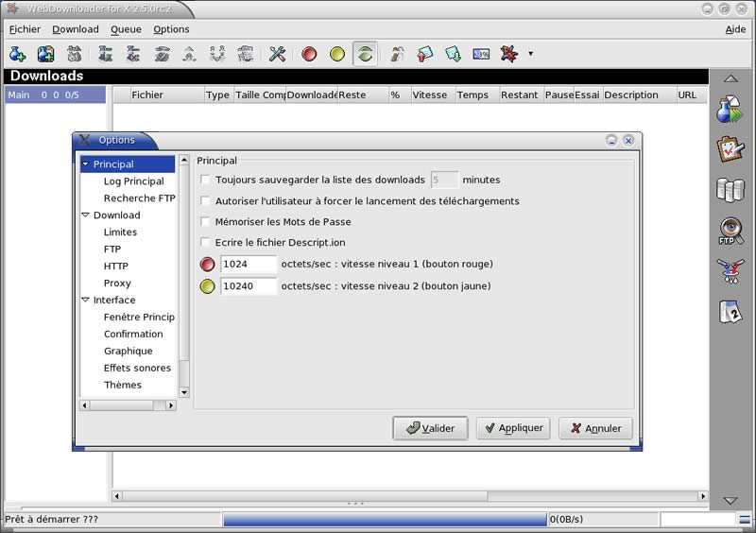Click the status bar corner icon
The image size is (756, 533).
[746, 520]
